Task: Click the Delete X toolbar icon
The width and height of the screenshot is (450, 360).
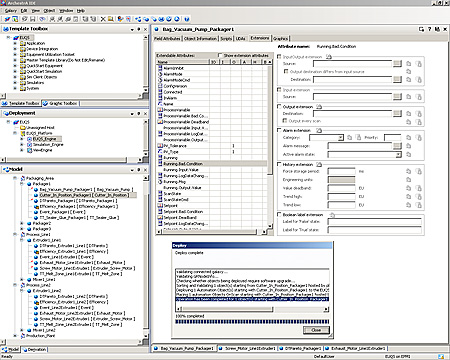Action: tap(103, 19)
